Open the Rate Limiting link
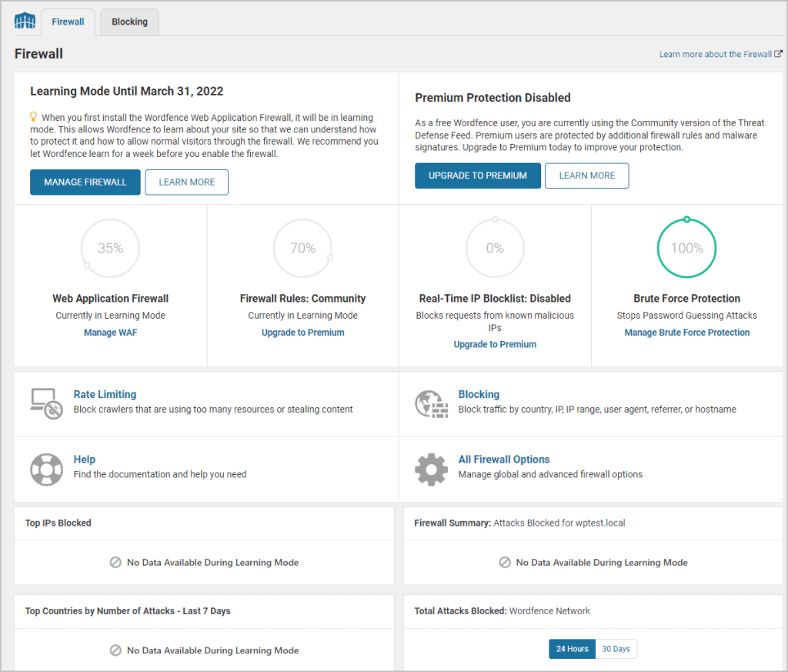This screenshot has width=788, height=672. point(105,395)
